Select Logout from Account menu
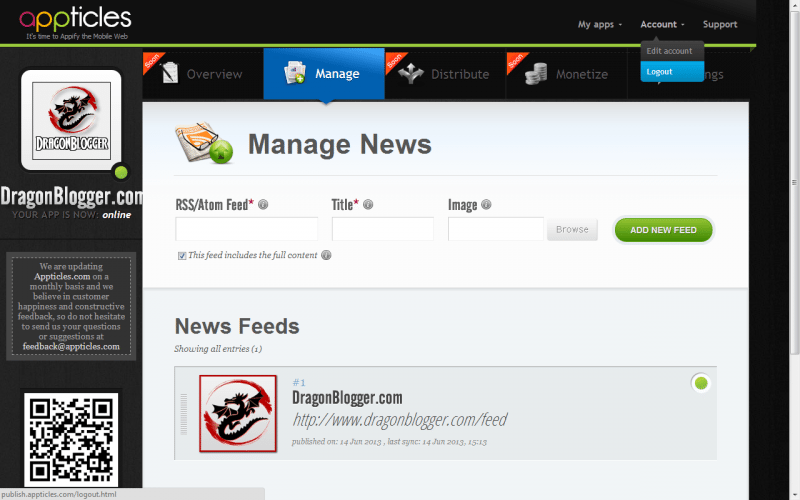The width and height of the screenshot is (800, 500). pos(672,71)
